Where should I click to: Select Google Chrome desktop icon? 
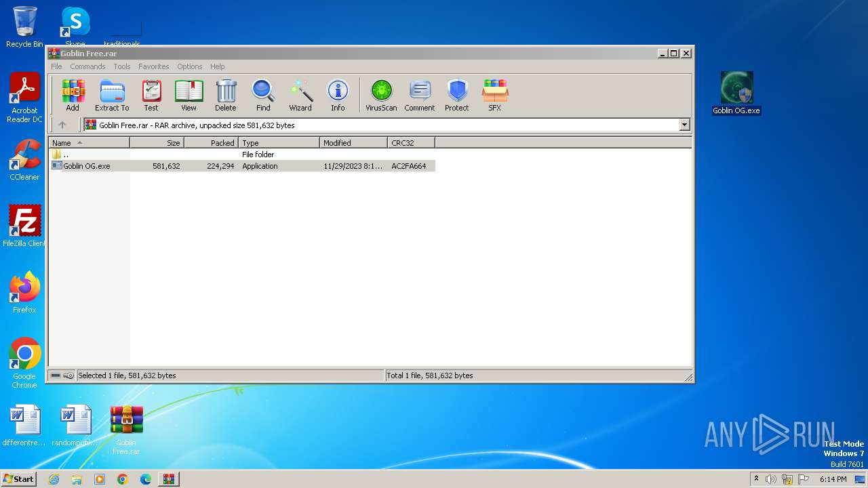click(x=24, y=363)
